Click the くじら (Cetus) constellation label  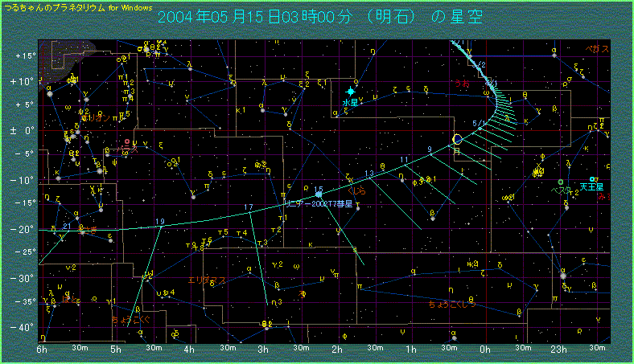pyautogui.click(x=357, y=190)
